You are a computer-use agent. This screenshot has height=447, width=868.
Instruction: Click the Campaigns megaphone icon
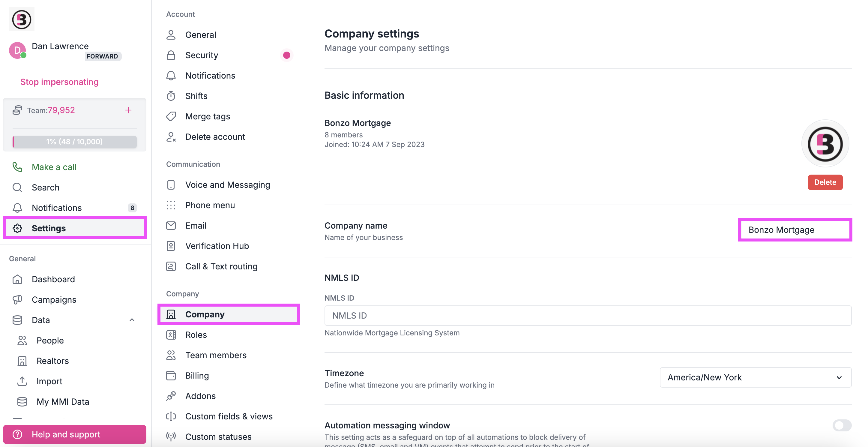17,300
